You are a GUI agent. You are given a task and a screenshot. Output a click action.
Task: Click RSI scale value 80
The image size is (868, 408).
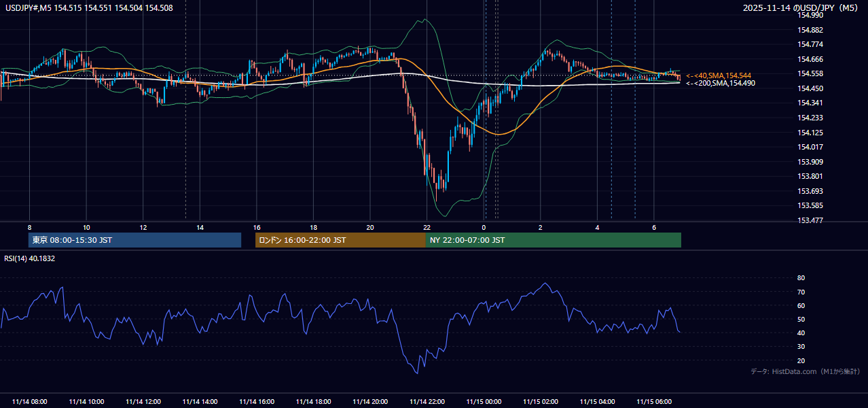pos(801,278)
